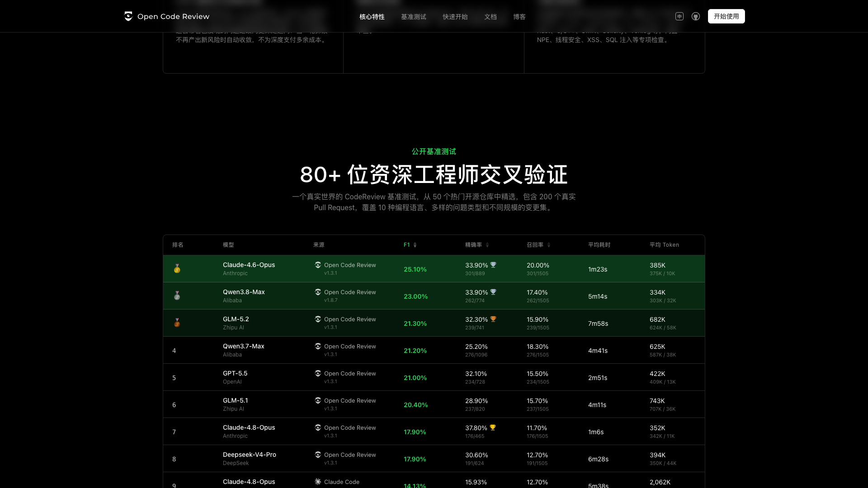
Task: Click source icon in rank 7 Claude-4.8-Opus row
Action: 318,427
